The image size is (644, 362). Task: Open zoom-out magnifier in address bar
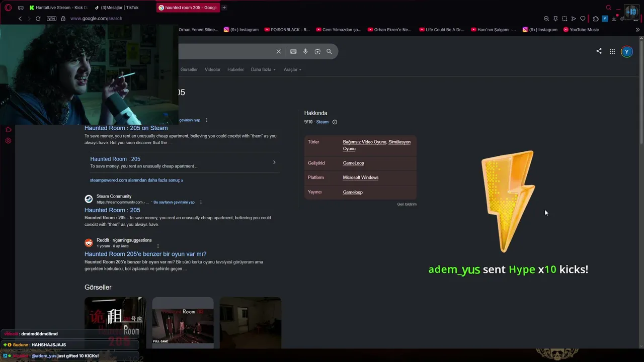click(x=546, y=19)
